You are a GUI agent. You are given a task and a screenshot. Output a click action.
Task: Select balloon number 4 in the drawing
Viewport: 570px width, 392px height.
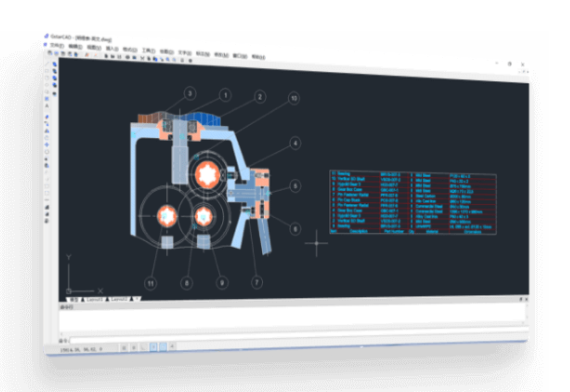point(295,143)
